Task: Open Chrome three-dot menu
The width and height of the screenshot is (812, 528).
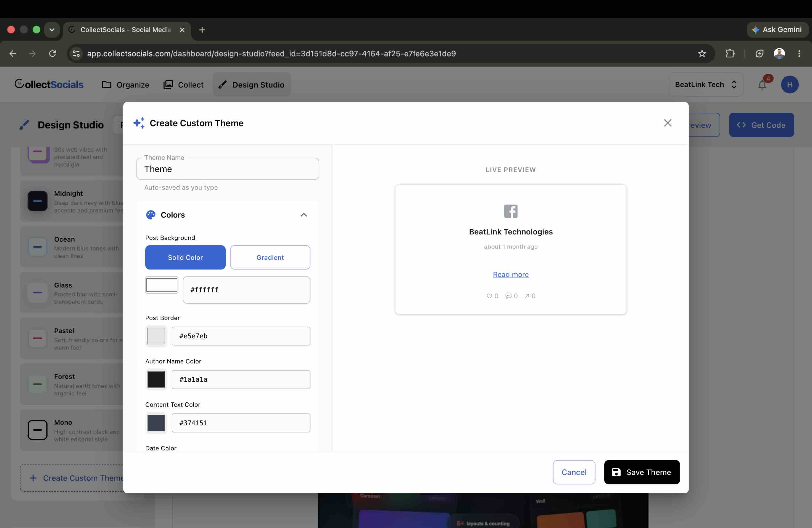Action: point(799,54)
